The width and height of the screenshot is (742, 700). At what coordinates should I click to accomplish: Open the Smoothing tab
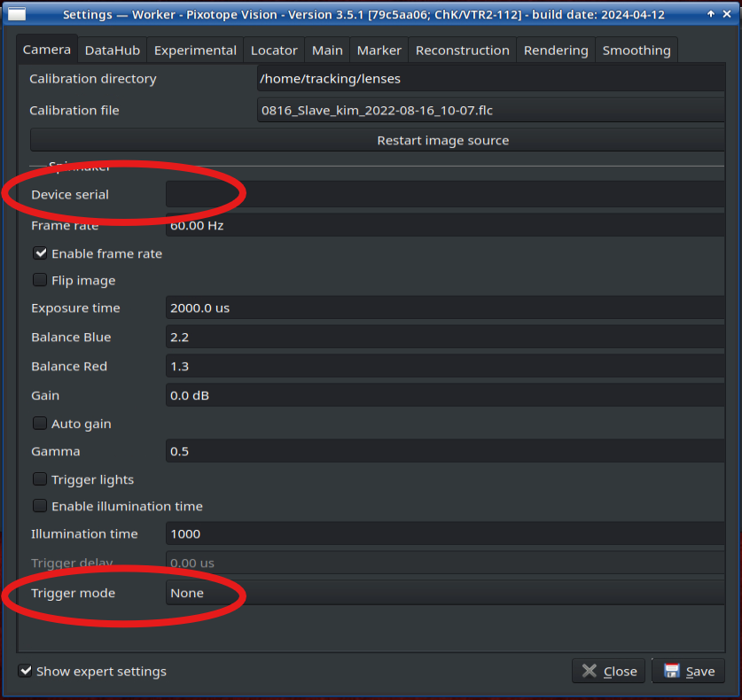click(x=636, y=51)
